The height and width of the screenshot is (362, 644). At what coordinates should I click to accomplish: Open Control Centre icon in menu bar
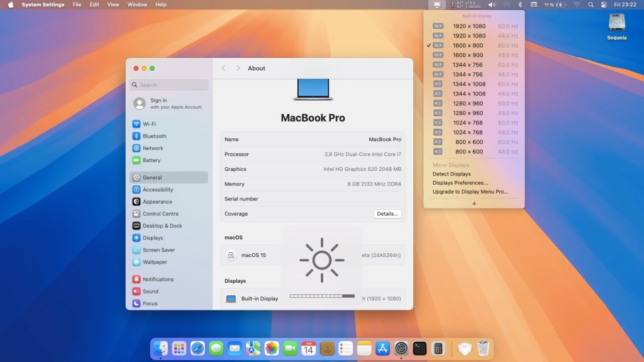click(x=604, y=4)
